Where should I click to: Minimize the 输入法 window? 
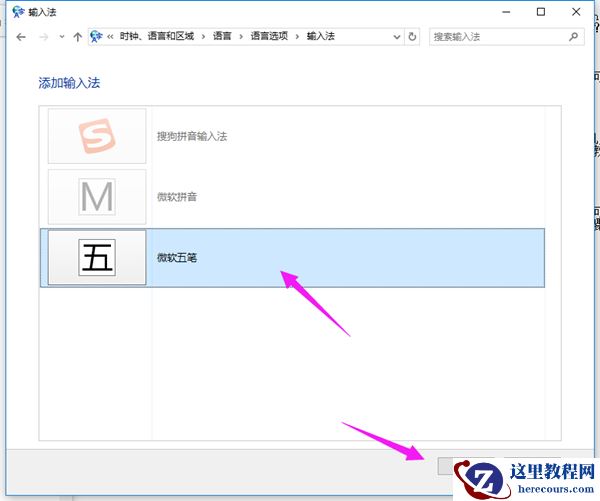(x=506, y=12)
